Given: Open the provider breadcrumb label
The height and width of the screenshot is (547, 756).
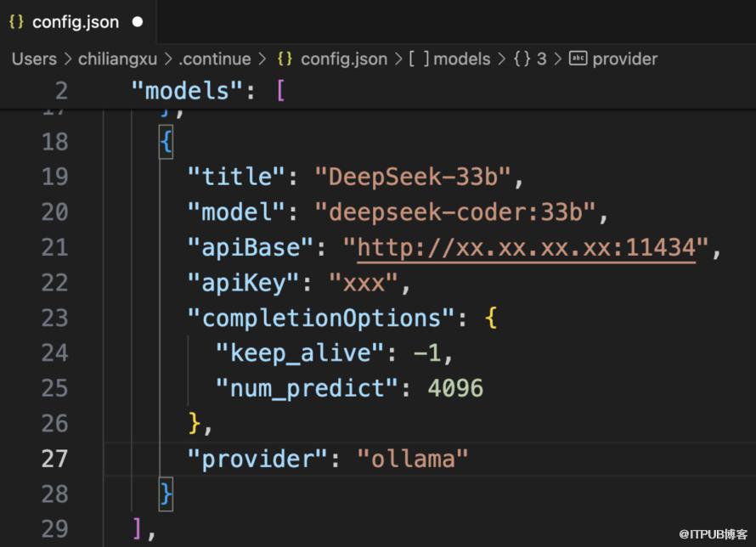Looking at the screenshot, I should (x=625, y=59).
